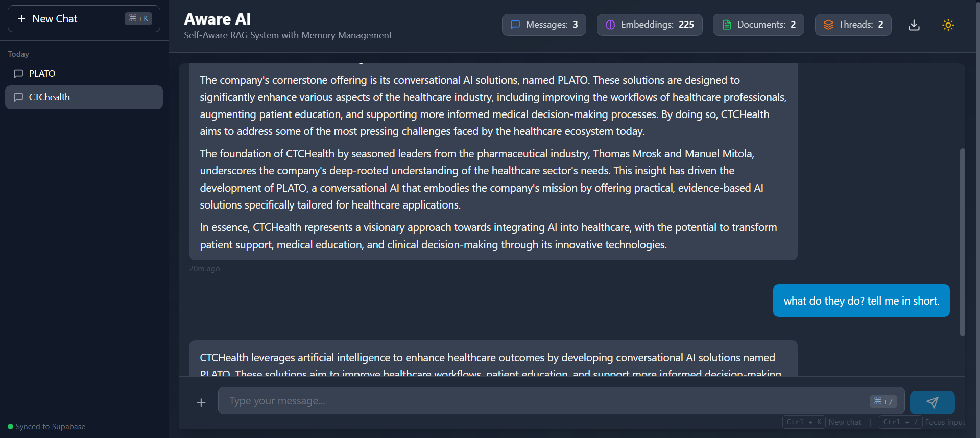The image size is (980, 438).
Task: Click the Threads layers icon
Action: [828, 25]
